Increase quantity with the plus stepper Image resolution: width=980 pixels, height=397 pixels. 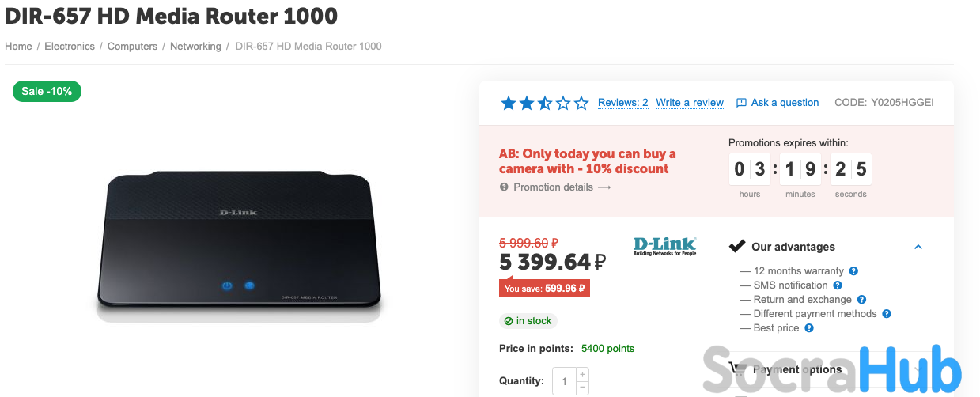point(582,374)
